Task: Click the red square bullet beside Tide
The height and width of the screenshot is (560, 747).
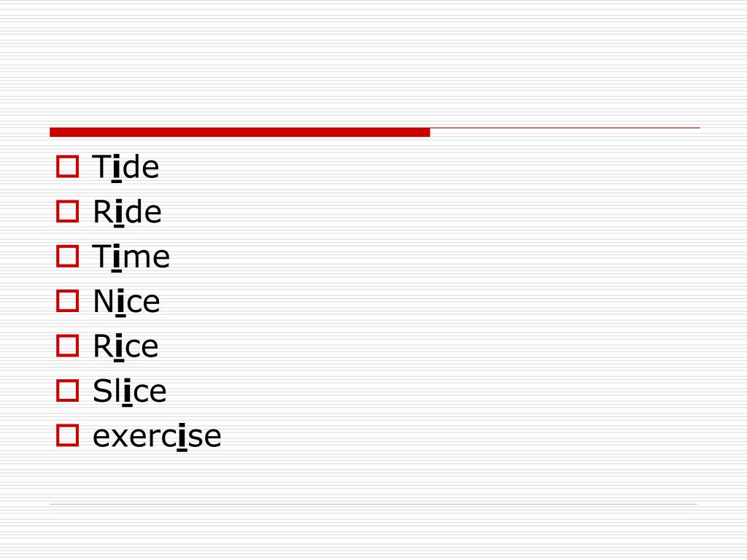Action: click(x=67, y=167)
